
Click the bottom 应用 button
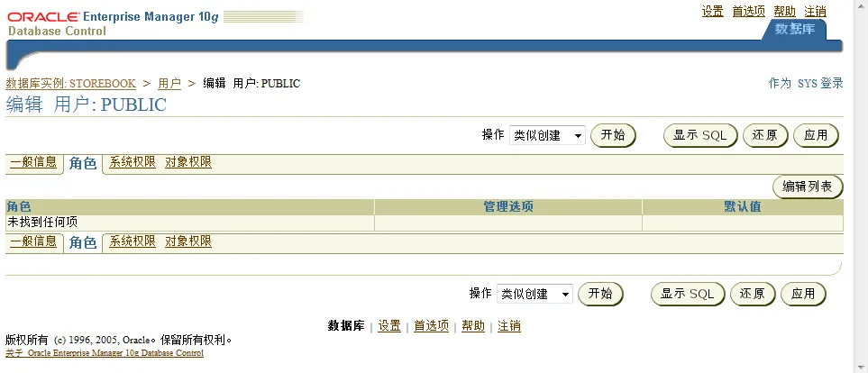803,294
